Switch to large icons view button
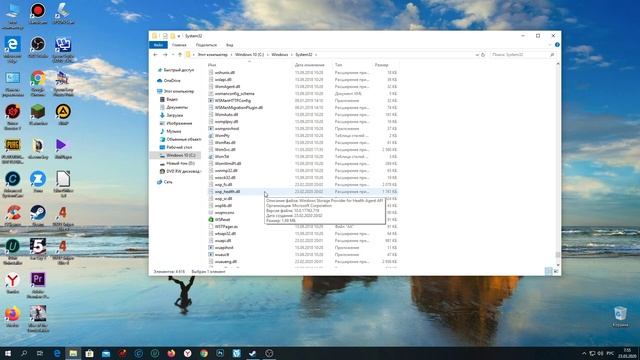Viewport: 640px width, 360px height. [x=556, y=271]
